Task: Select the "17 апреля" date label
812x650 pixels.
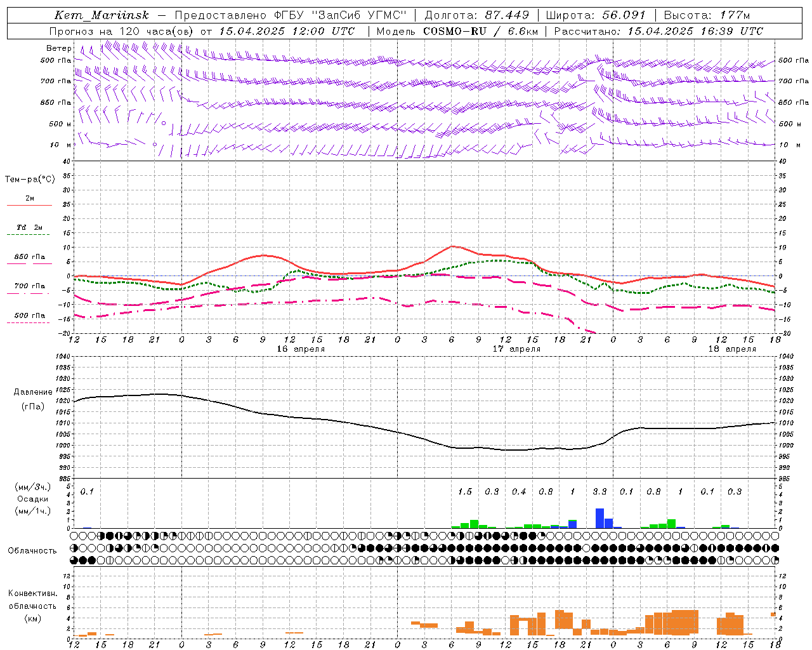Action: pos(516,349)
